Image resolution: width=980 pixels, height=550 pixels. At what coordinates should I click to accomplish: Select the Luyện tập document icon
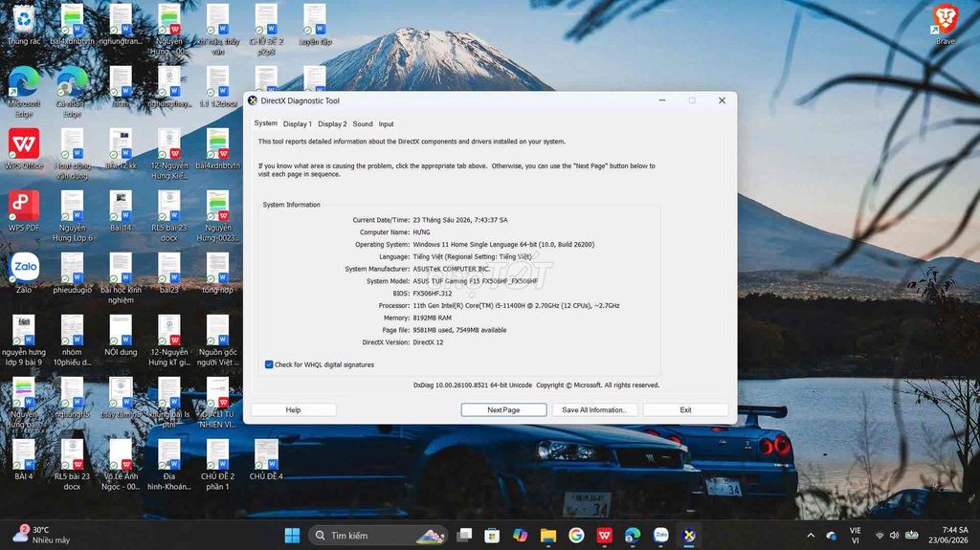[314, 25]
